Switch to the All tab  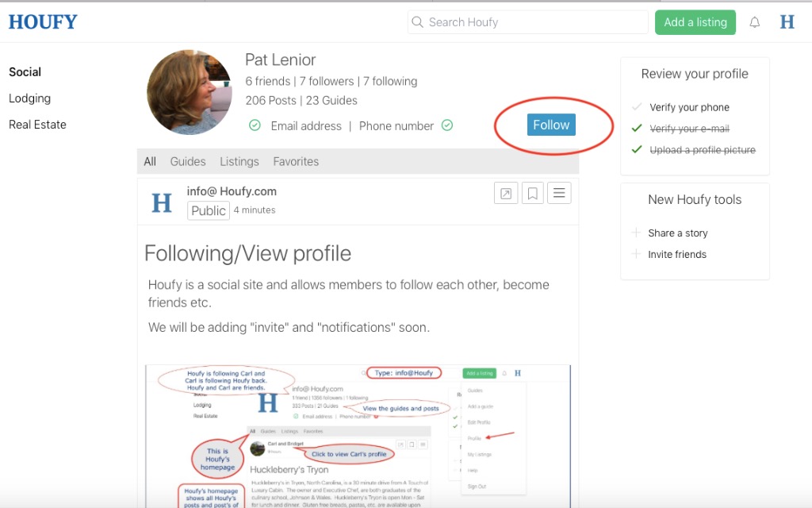coord(150,162)
